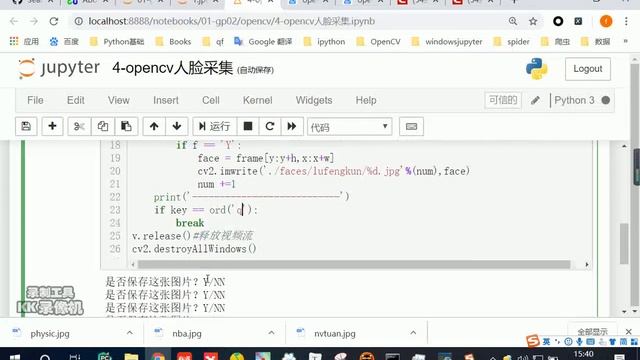Expand options for nba.jpg download
Image resolution: width=640 pixels, height=360 pixels.
(271, 333)
